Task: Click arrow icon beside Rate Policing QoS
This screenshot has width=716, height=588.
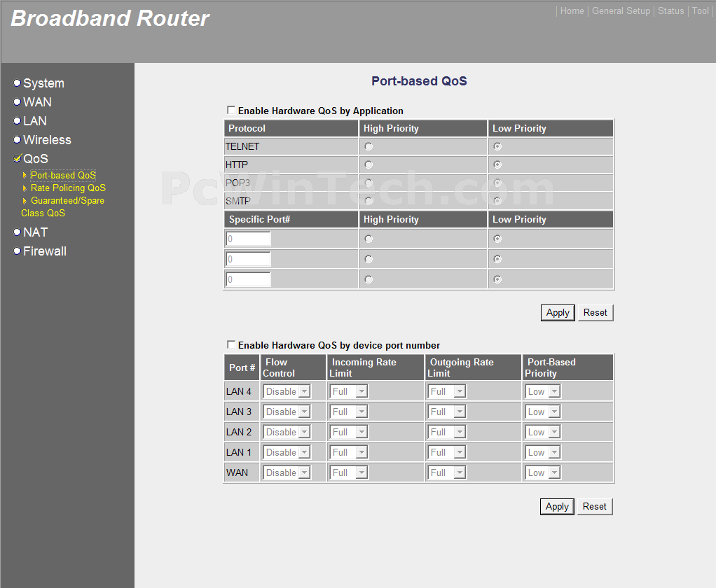Action: (x=25, y=188)
